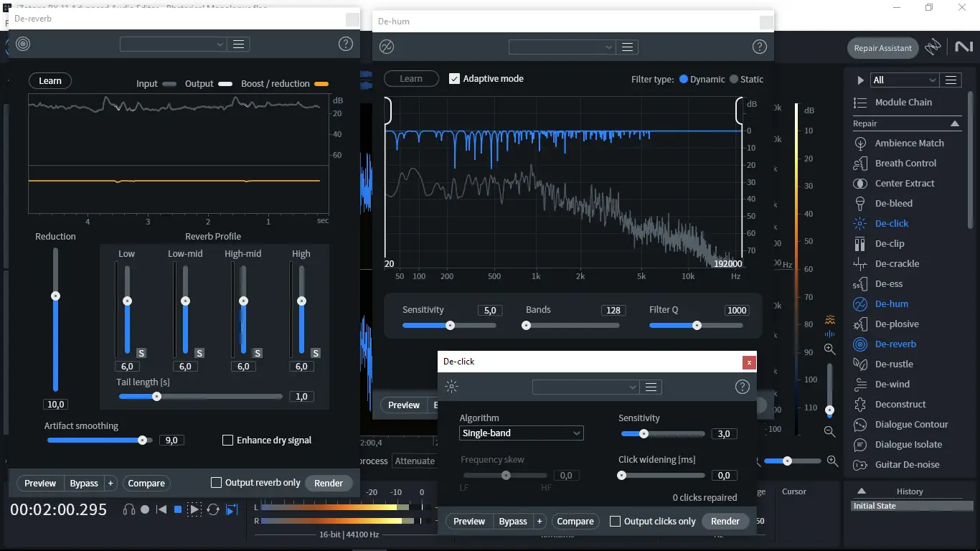Viewport: 980px width, 551px height.
Task: Open help for the De-hum window
Action: click(760, 47)
